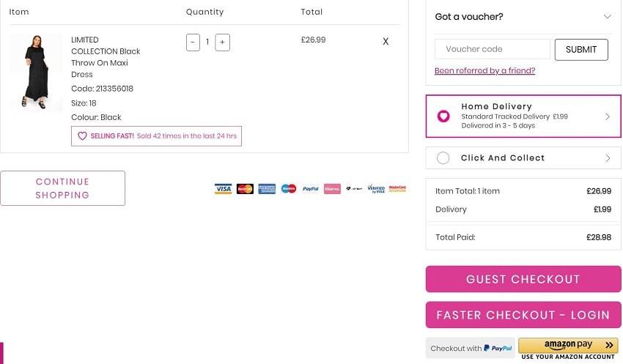Image resolution: width=623 pixels, height=364 pixels.
Task: Select the Home Delivery radio option
Action: pos(443,116)
